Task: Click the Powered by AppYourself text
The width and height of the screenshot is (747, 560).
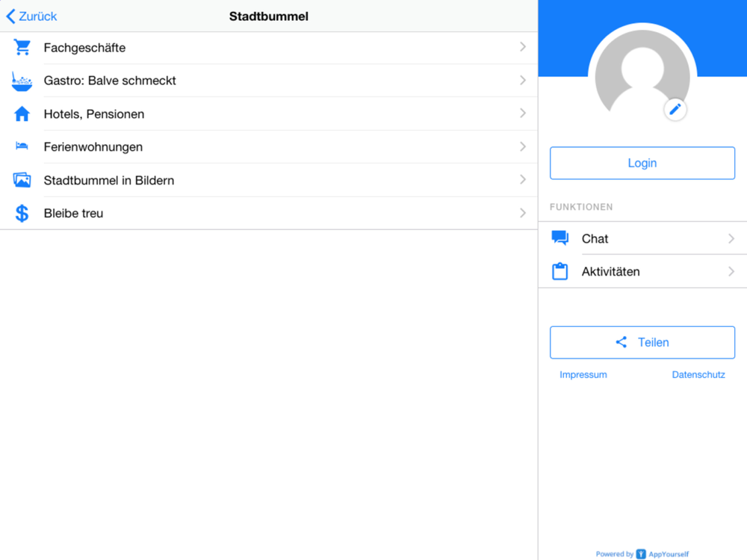Action: 642,554
